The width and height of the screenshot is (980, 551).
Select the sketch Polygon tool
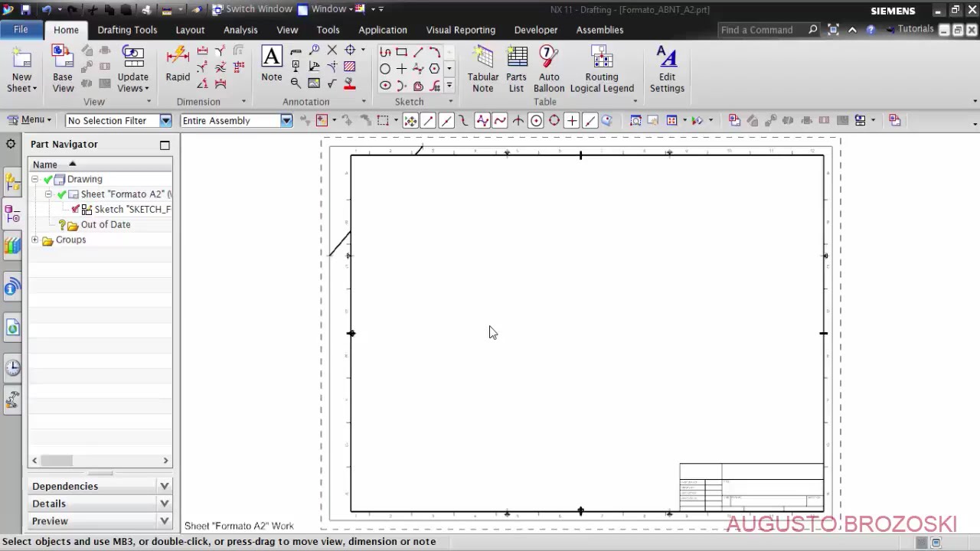434,69
